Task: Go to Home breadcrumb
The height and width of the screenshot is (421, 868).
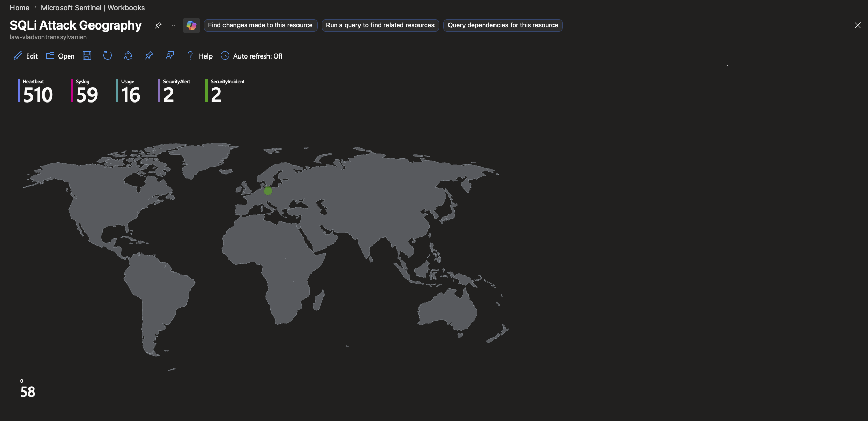Action: (20, 8)
